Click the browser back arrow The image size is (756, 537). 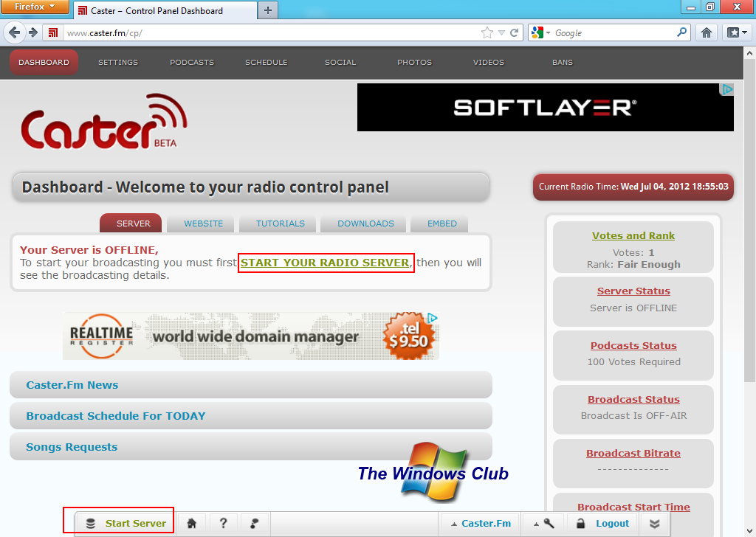(15, 32)
